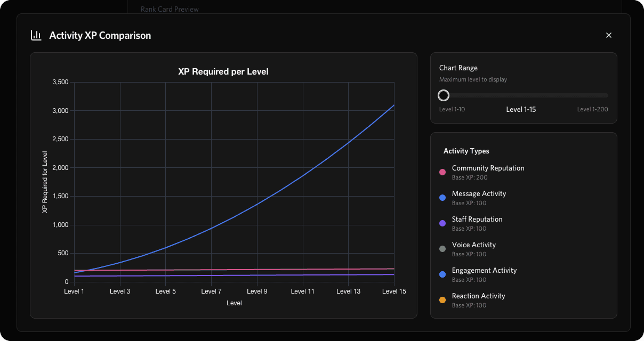Image resolution: width=644 pixels, height=341 pixels.
Task: Click the Rank Card Preview text behind dialog
Action: pos(170,9)
